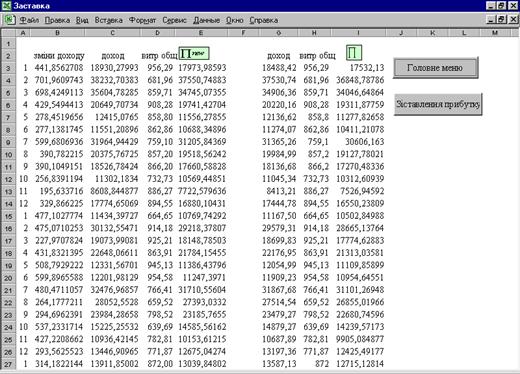Viewport: 520px width, 374px height.
Task: Select the green П object in column I
Action: click(354, 53)
